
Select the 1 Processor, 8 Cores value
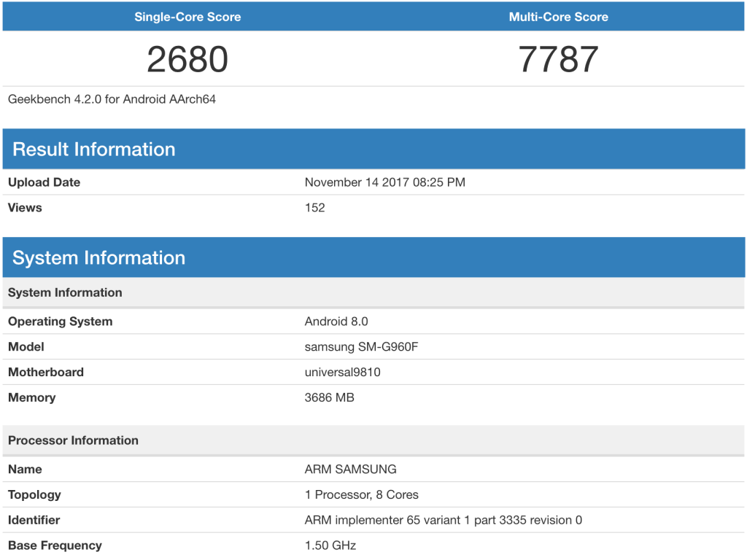tap(362, 495)
